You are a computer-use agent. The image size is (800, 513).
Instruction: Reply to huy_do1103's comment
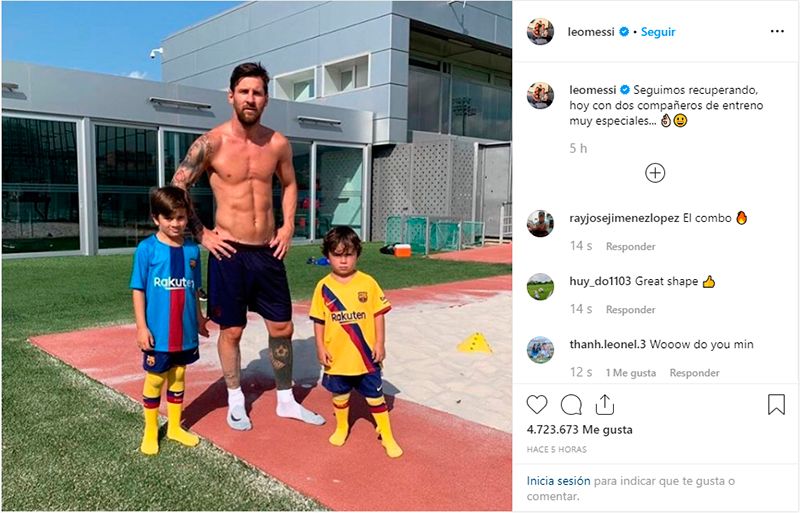[x=630, y=310]
